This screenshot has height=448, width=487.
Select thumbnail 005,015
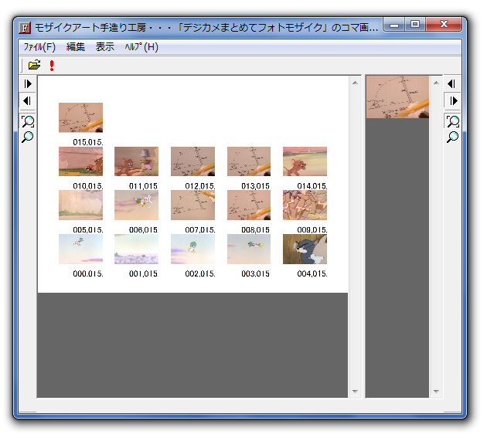click(80, 205)
